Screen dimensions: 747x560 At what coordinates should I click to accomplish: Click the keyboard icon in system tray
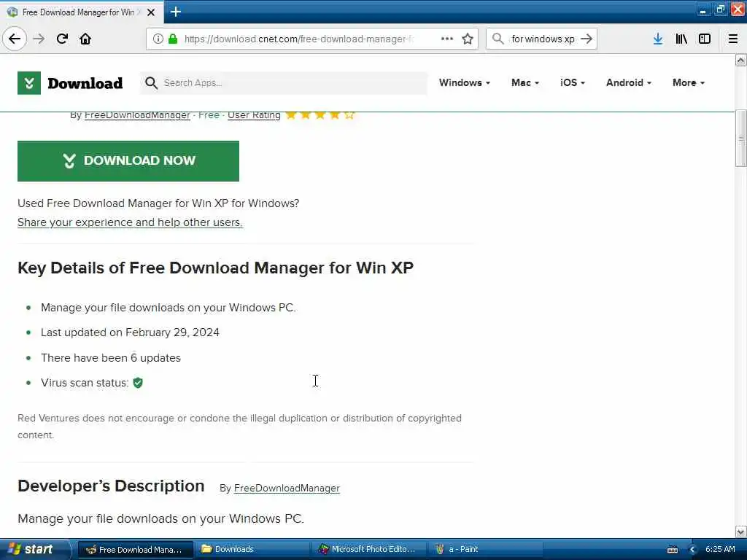672,550
